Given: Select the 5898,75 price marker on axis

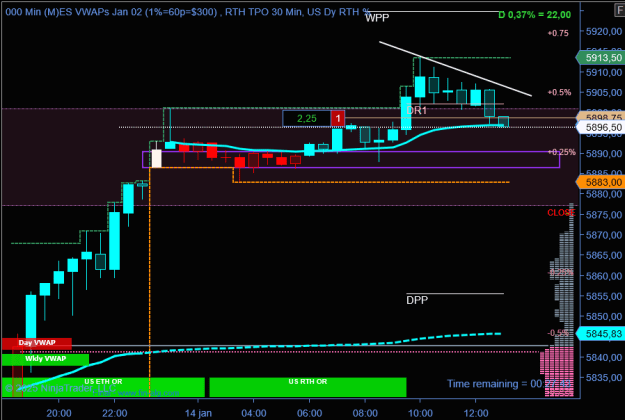Looking at the screenshot, I should [x=600, y=117].
